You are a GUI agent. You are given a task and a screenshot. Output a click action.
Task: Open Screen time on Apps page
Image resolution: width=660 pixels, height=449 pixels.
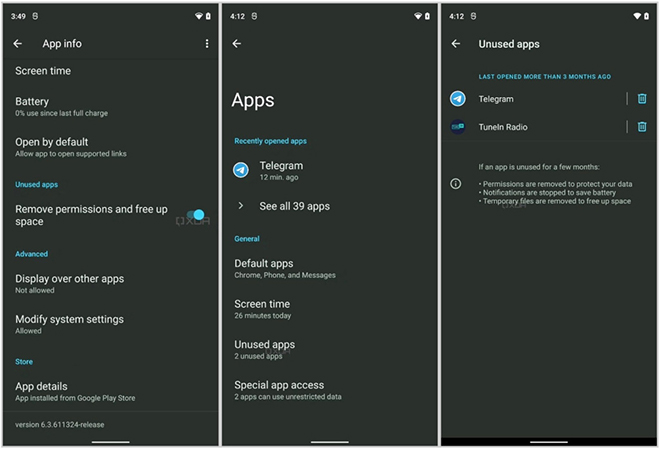[262, 308]
